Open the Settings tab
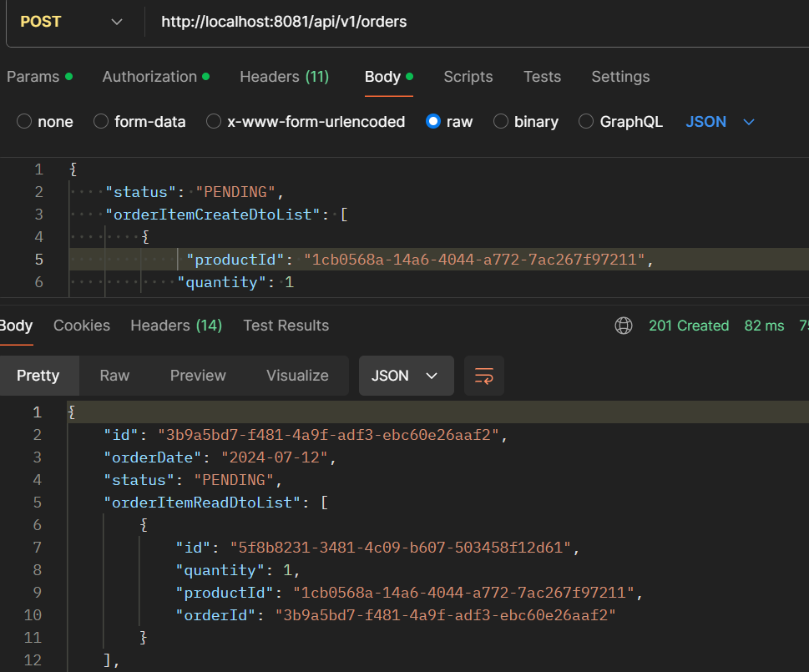The width and height of the screenshot is (809, 672). point(620,77)
